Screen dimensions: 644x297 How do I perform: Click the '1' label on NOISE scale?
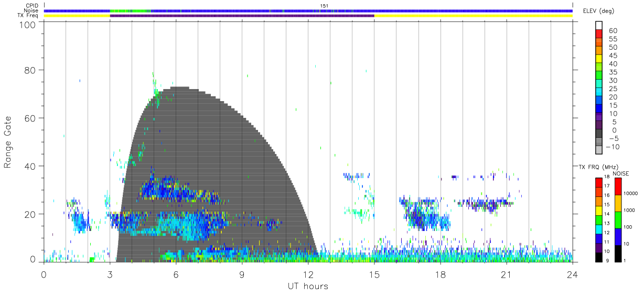(626, 260)
